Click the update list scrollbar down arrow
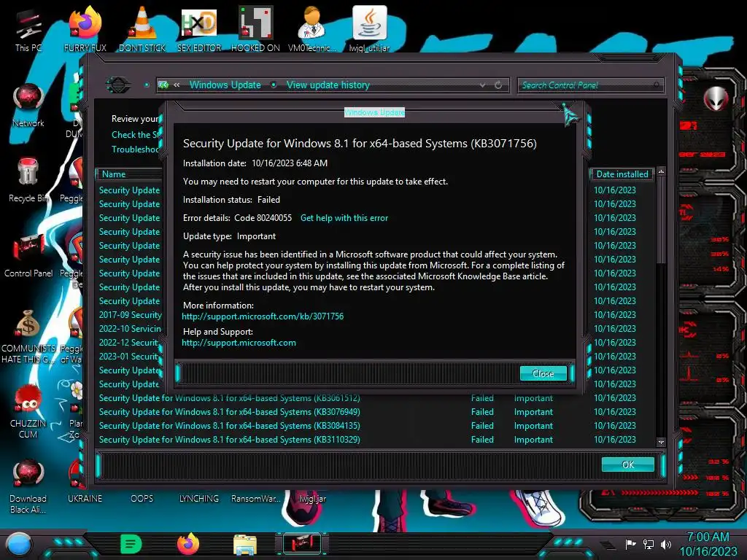The width and height of the screenshot is (747, 560). click(661, 443)
